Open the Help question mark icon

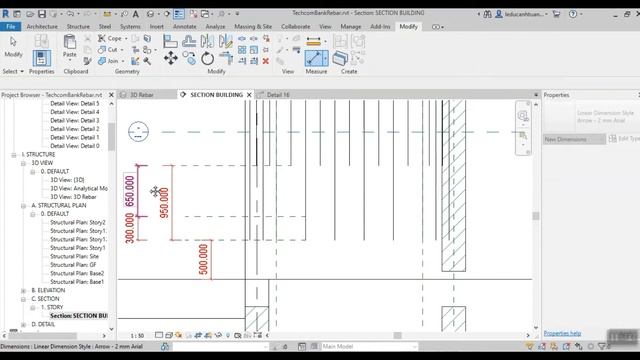[x=573, y=14]
